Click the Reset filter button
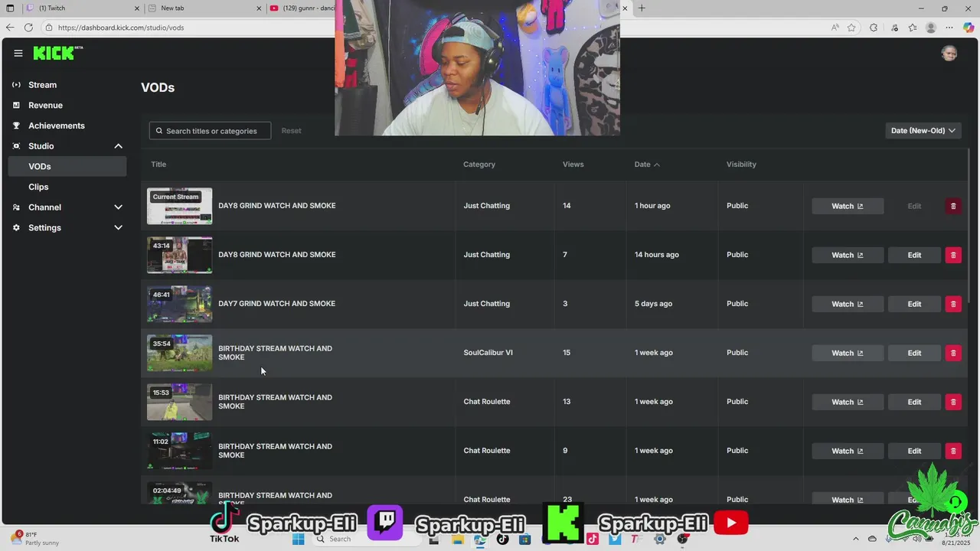 click(291, 131)
